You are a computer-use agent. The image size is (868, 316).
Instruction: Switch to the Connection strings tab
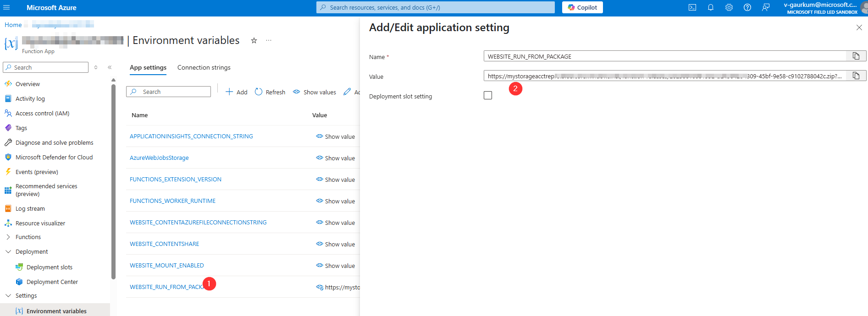[204, 67]
